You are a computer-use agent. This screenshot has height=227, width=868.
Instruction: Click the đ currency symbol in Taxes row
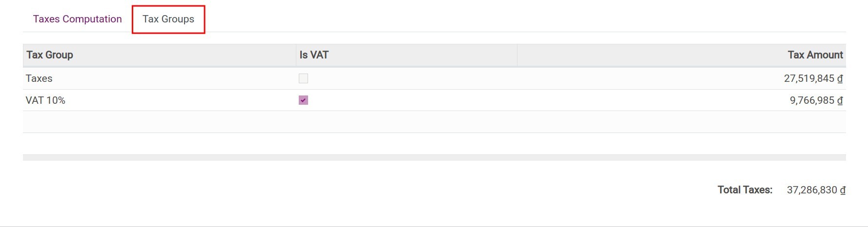click(x=840, y=78)
